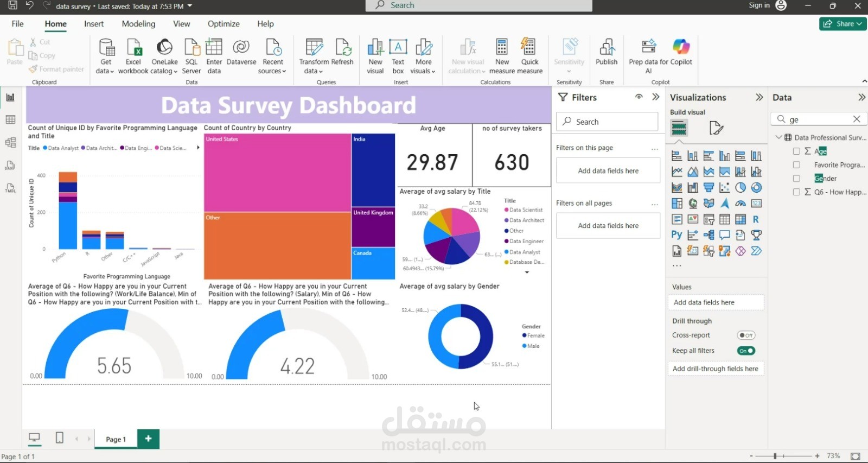Screen dimensions: 868x463
Task: Select the KPI visual icon
Action: point(693,219)
